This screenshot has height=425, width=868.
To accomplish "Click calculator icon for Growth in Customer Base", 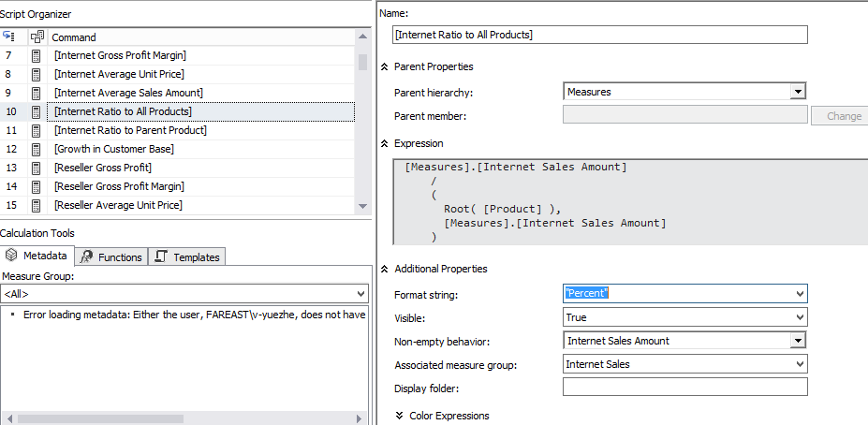I will point(36,150).
